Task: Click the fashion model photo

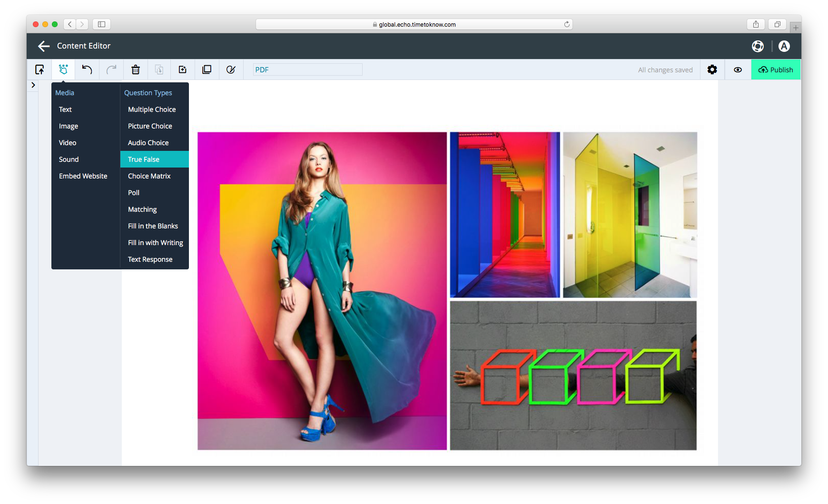Action: point(322,291)
